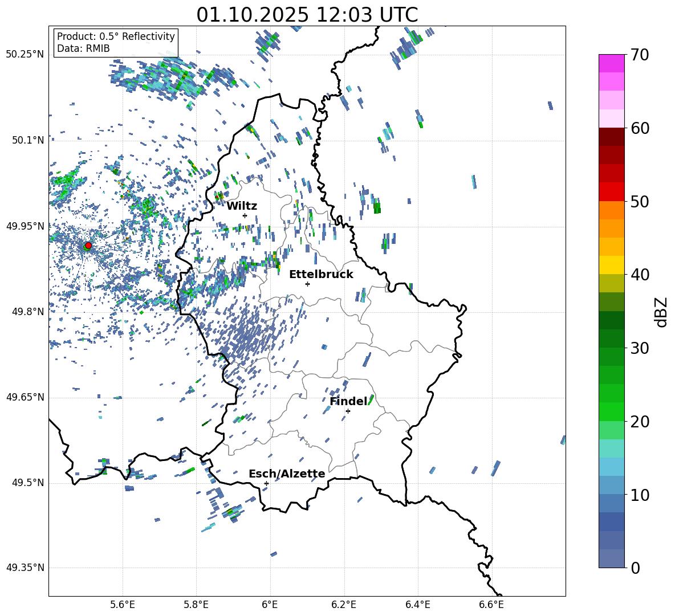Click the 49.5°N latitude label
The image size is (675, 616).
28,483
